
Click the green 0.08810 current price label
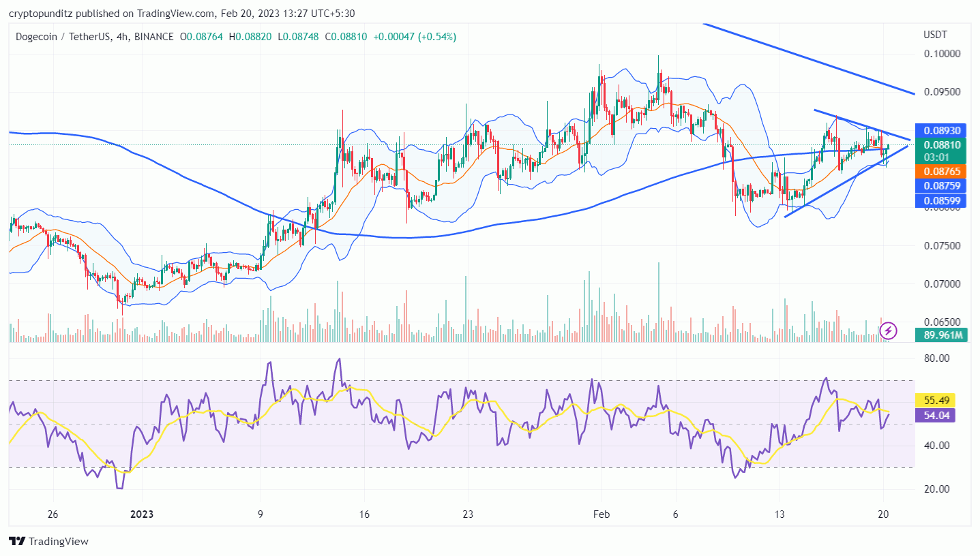click(x=942, y=144)
